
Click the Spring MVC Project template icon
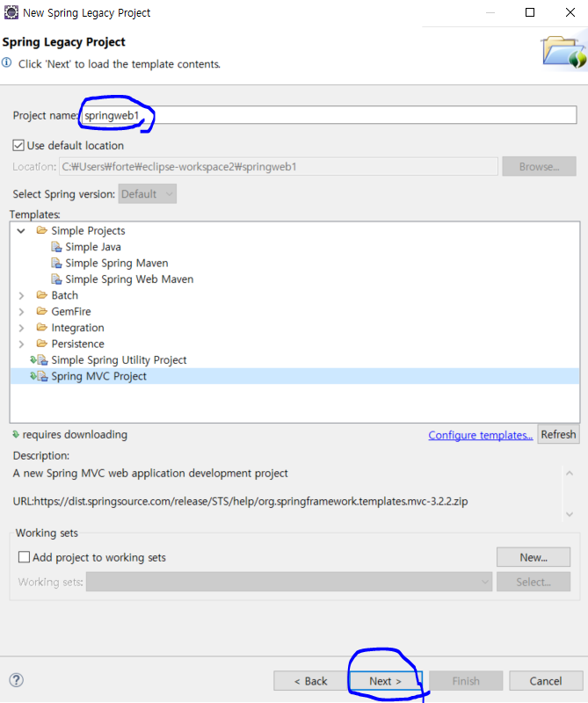point(39,376)
